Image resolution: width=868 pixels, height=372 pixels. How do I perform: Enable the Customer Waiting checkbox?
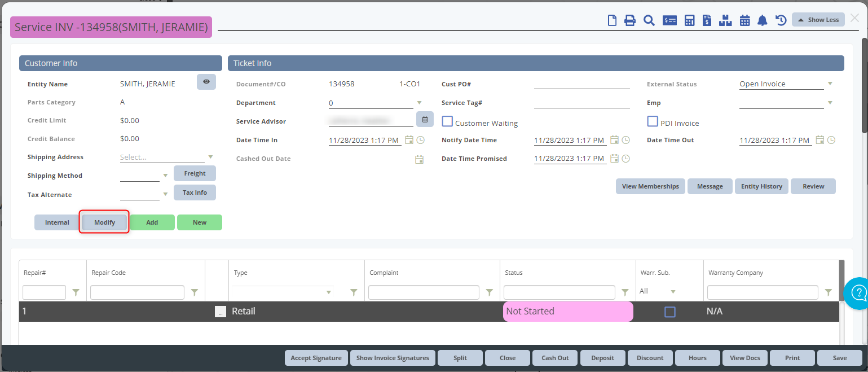tap(447, 122)
